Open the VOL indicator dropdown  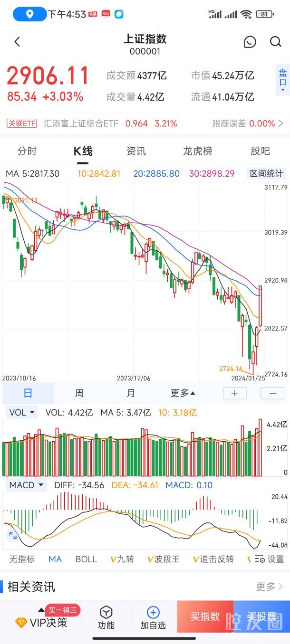click(22, 413)
